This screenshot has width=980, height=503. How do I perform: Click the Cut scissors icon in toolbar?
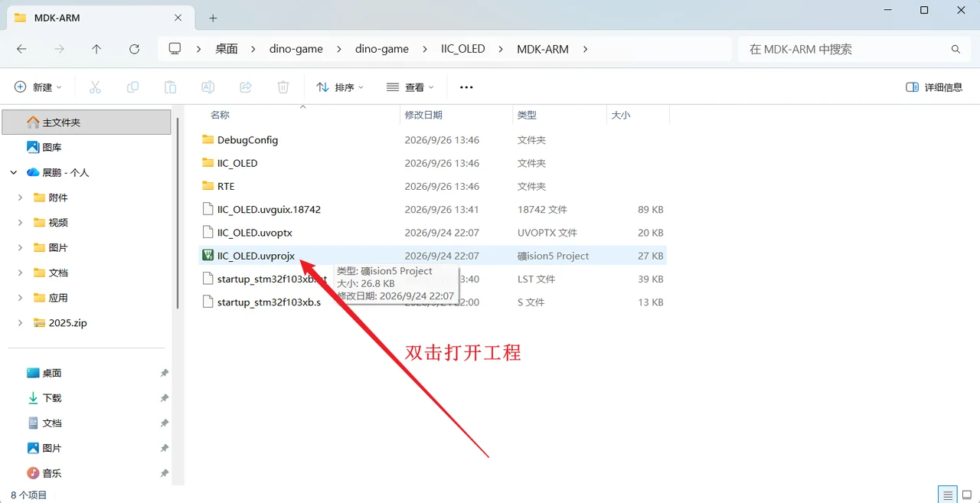point(95,87)
